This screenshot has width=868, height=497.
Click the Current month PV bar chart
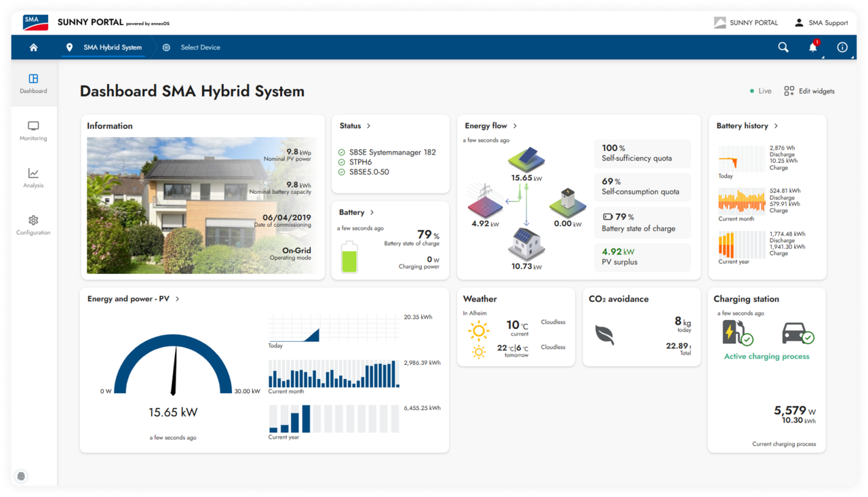click(334, 374)
